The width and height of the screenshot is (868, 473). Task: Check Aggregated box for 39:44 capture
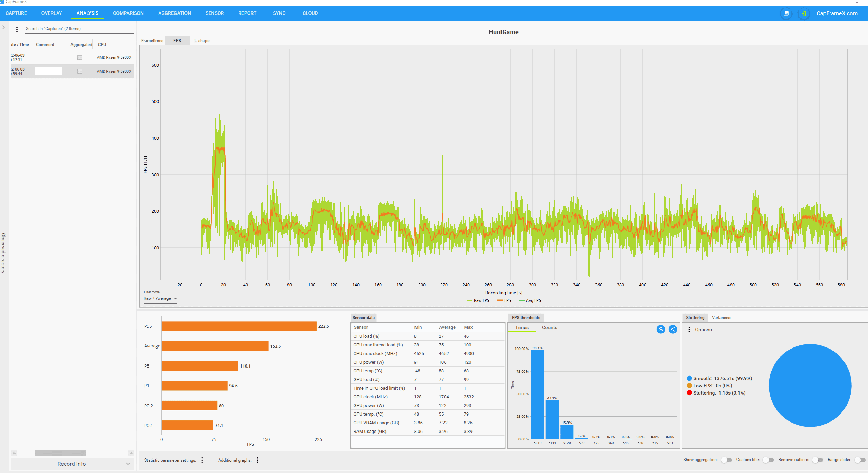coord(80,71)
